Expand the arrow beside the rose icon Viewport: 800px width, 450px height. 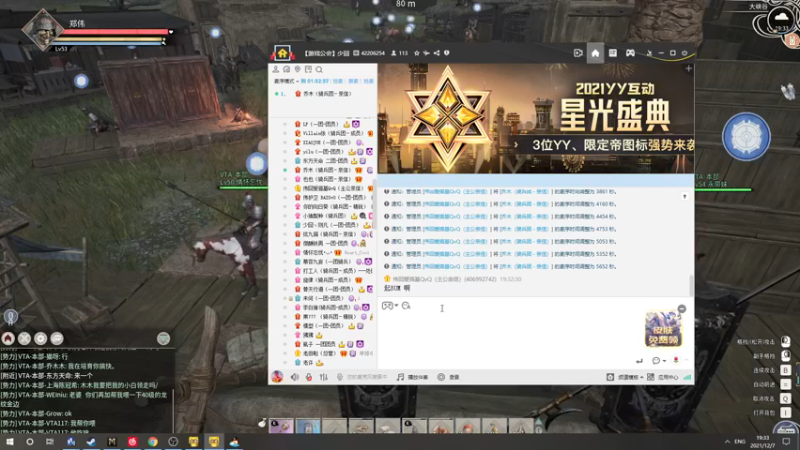(686, 360)
